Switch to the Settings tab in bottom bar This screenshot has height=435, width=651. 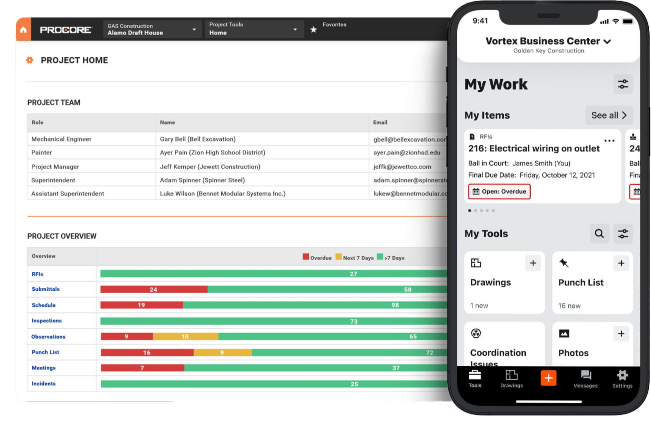622,379
